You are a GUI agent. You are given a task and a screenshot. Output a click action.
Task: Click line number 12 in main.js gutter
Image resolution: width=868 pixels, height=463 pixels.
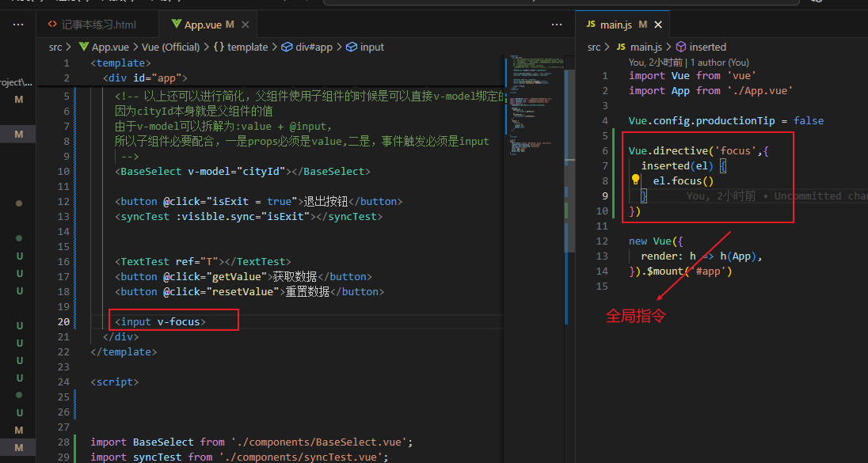[x=602, y=241]
